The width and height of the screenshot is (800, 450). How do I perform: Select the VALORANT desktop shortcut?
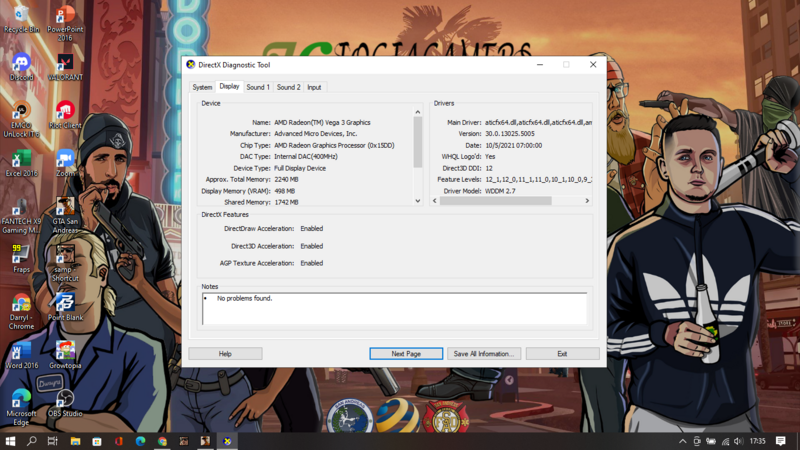point(65,67)
